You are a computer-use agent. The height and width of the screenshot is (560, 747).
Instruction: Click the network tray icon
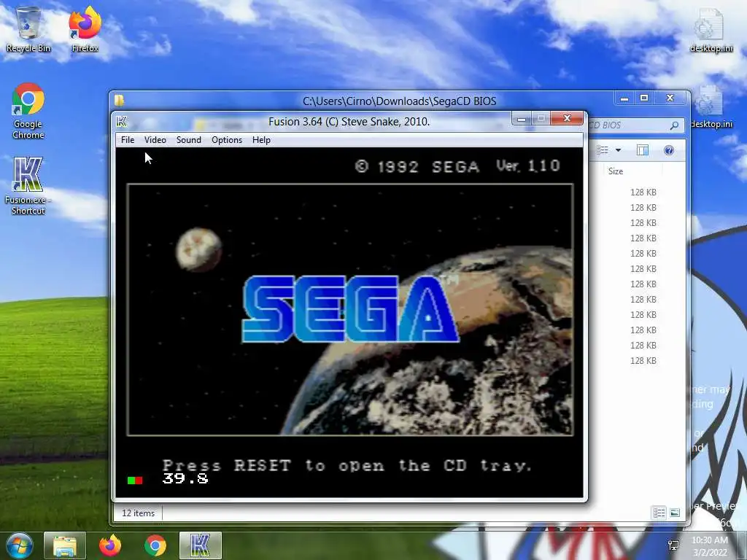[673, 545]
